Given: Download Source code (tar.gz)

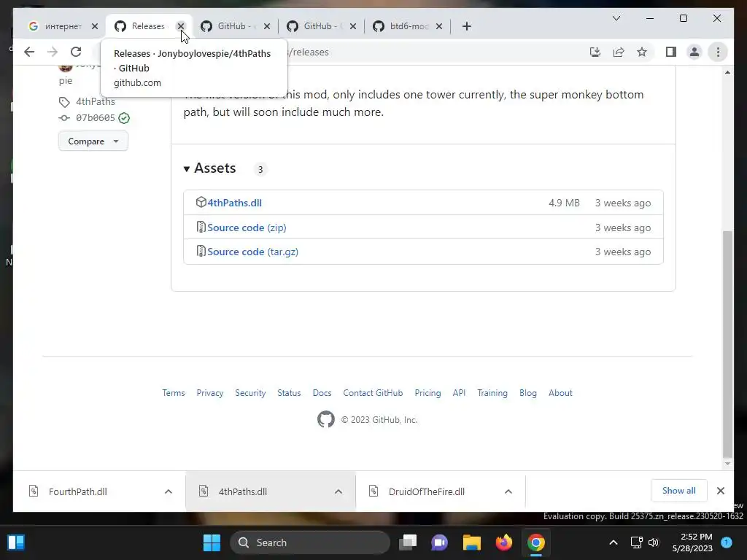Looking at the screenshot, I should pos(253,252).
